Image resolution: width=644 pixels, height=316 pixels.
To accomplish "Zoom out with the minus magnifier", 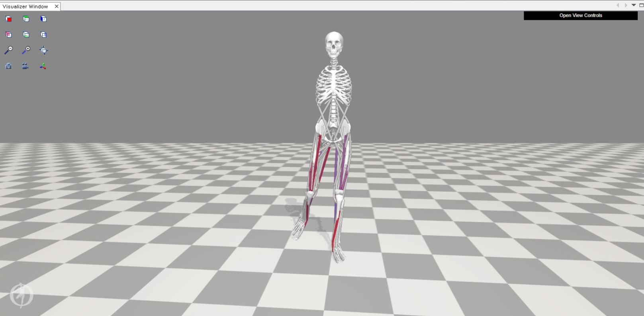I will tap(8, 50).
